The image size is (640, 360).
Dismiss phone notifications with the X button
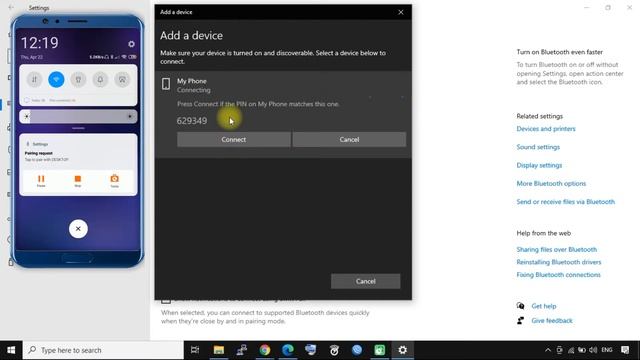pyautogui.click(x=78, y=229)
